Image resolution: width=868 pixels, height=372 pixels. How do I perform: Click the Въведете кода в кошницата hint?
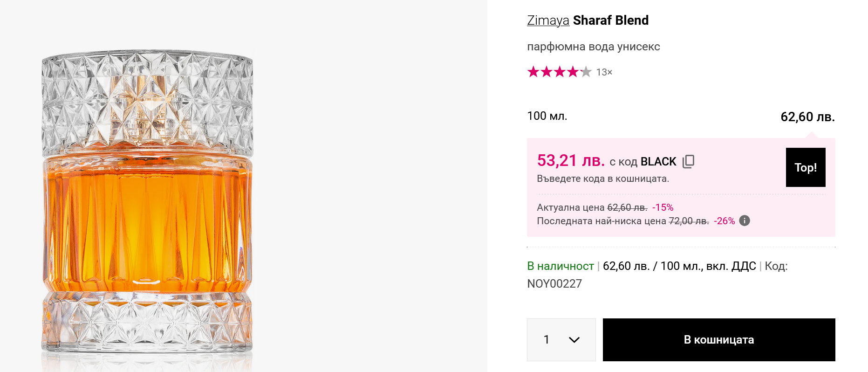pos(602,179)
